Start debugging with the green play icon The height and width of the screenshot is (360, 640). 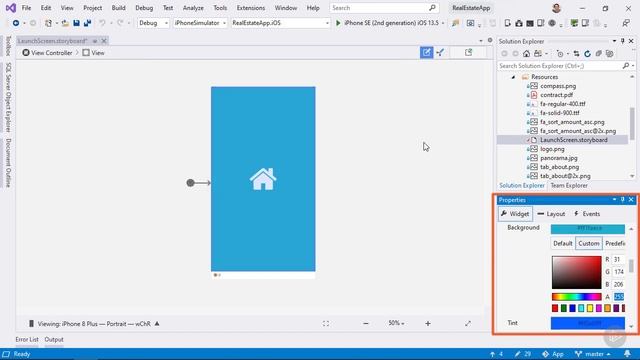coord(338,23)
